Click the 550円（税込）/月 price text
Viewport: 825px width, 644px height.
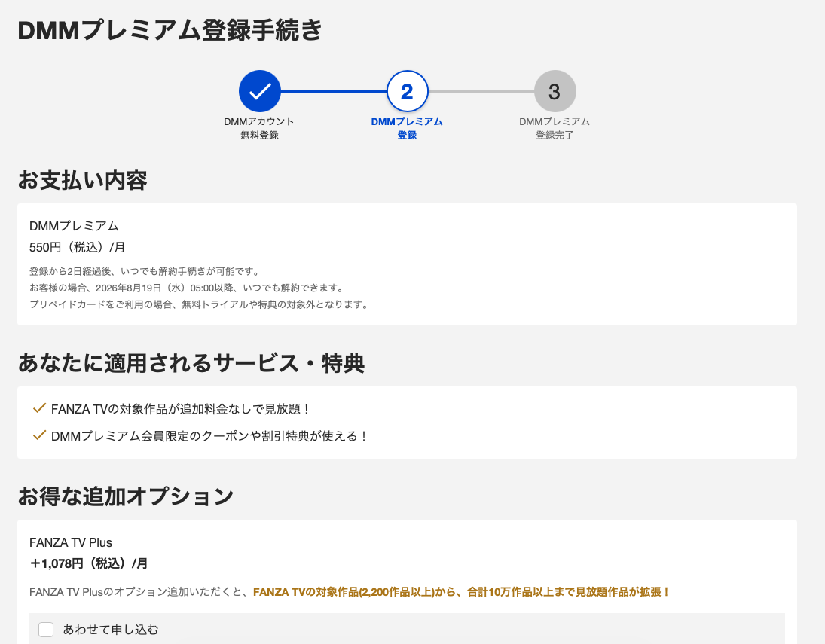coord(78,247)
